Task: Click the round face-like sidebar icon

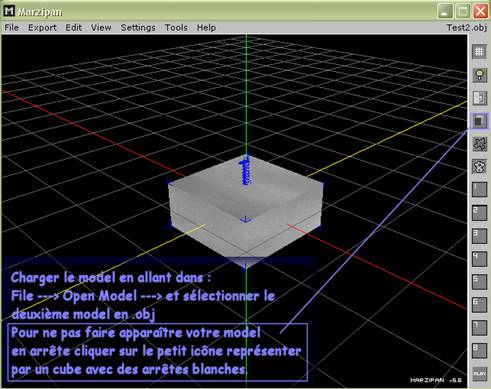Action: pos(479,166)
